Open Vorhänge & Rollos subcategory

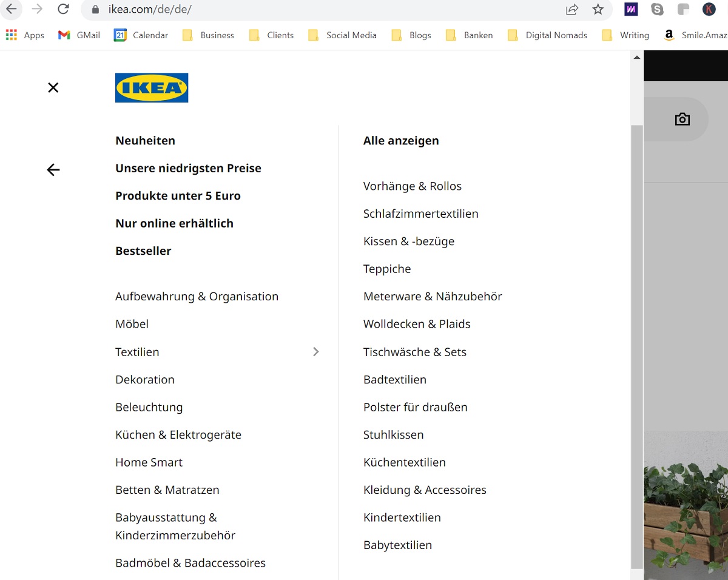tap(413, 186)
